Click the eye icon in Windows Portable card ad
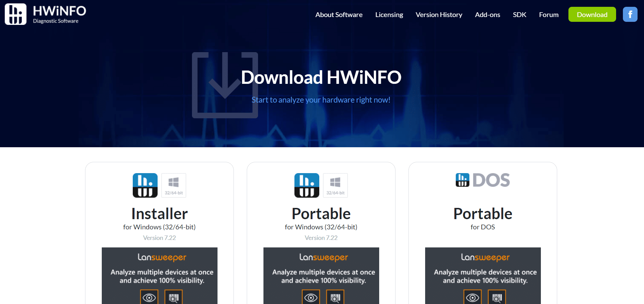The height and width of the screenshot is (304, 644). click(x=311, y=297)
